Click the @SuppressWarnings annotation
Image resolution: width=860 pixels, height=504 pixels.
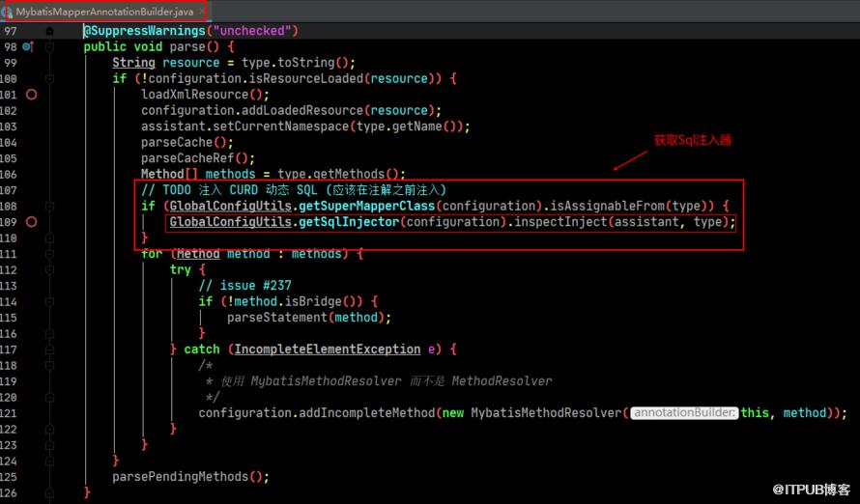coord(144,31)
